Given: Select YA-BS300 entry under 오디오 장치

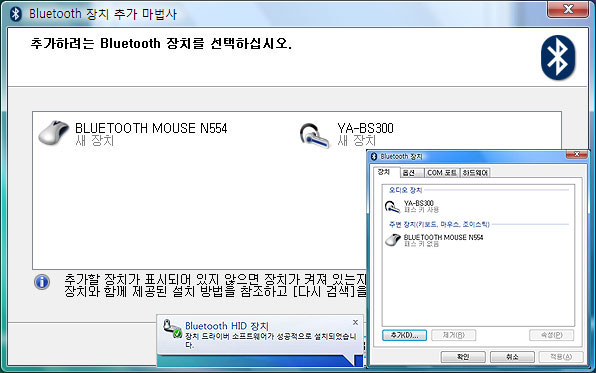Looking at the screenshot, I should tap(412, 206).
